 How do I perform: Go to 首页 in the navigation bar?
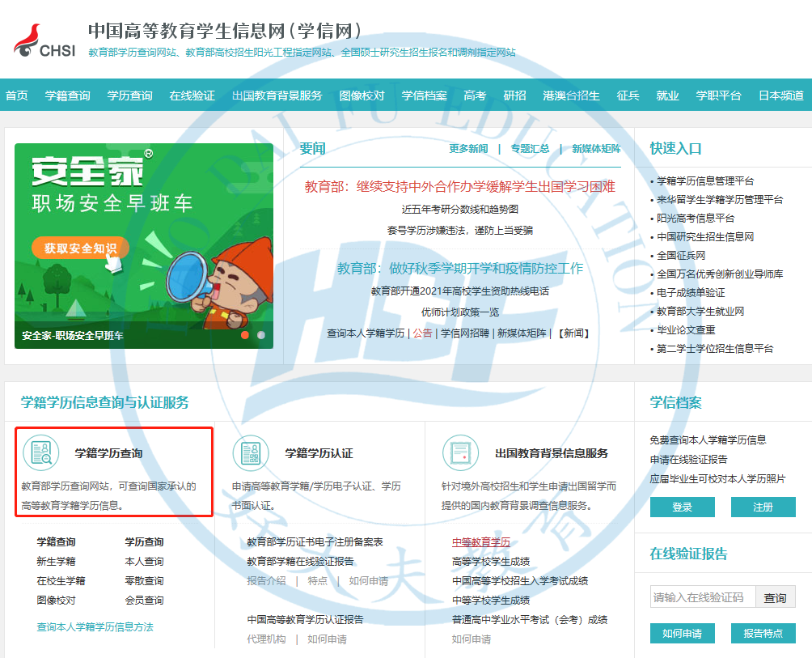click(16, 96)
